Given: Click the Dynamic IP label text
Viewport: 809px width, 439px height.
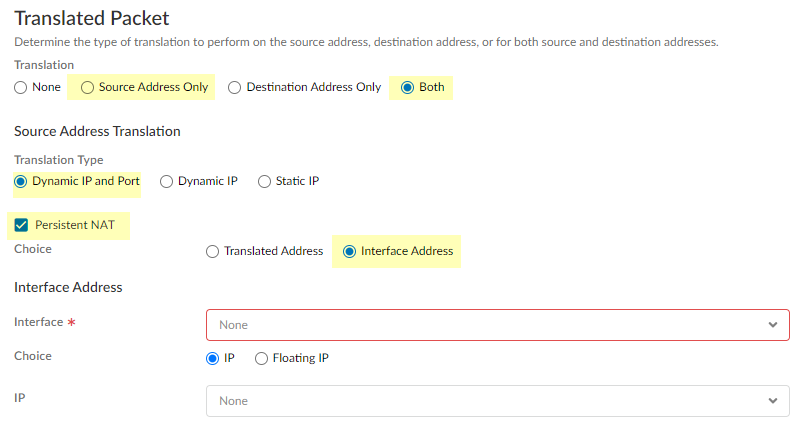Looking at the screenshot, I should (207, 181).
